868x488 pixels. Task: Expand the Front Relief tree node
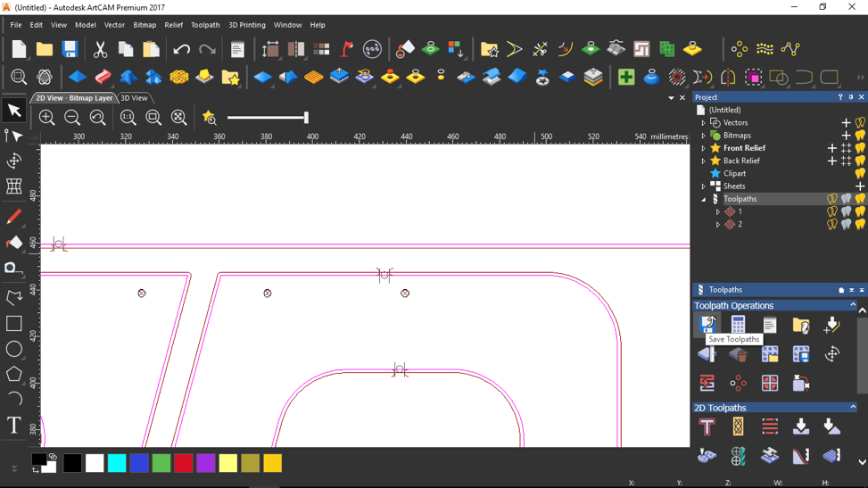[x=704, y=148]
